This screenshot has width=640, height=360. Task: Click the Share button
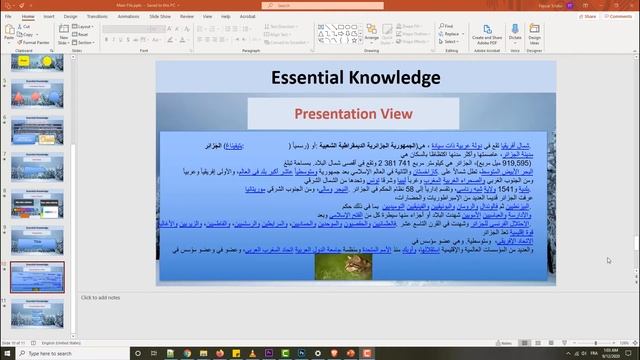(x=588, y=16)
